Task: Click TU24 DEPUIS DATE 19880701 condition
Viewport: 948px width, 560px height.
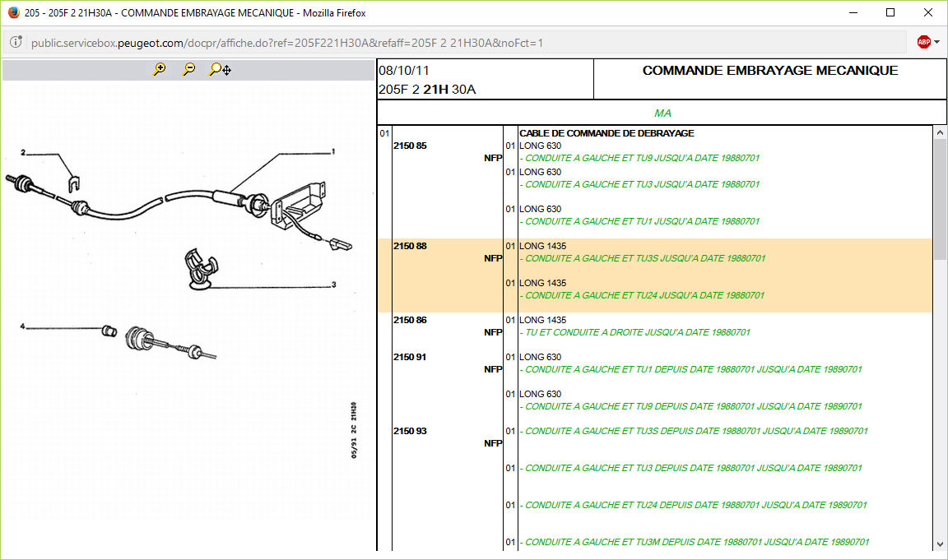Action: click(694, 505)
